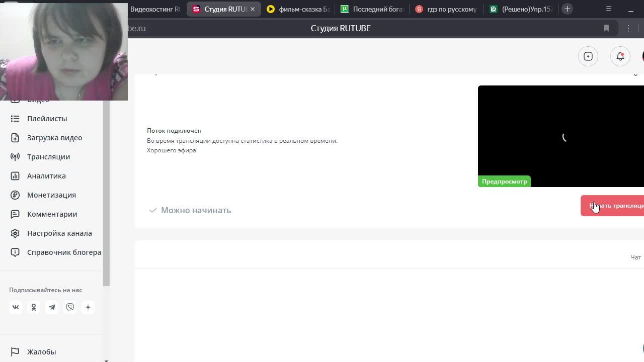Open the Жалобы section
Viewport: 644px width, 362px height.
point(41,352)
